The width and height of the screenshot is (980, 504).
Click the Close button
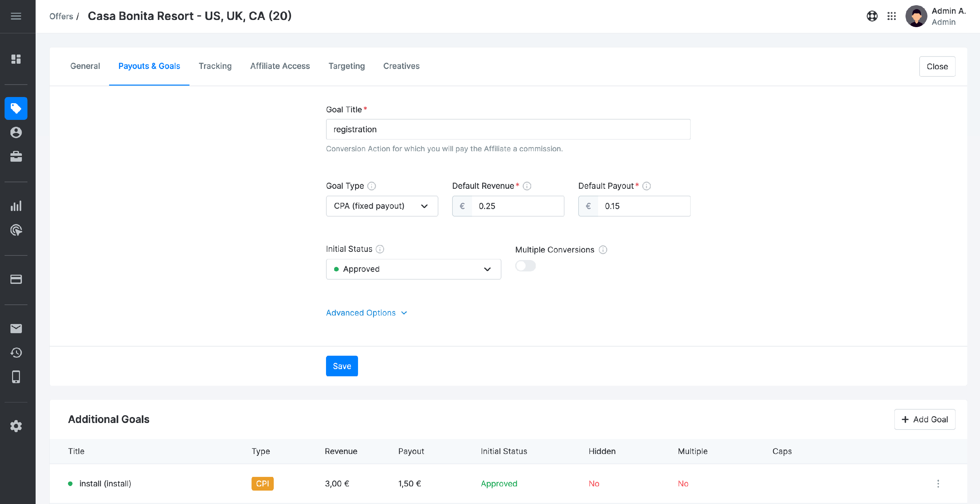(x=937, y=67)
